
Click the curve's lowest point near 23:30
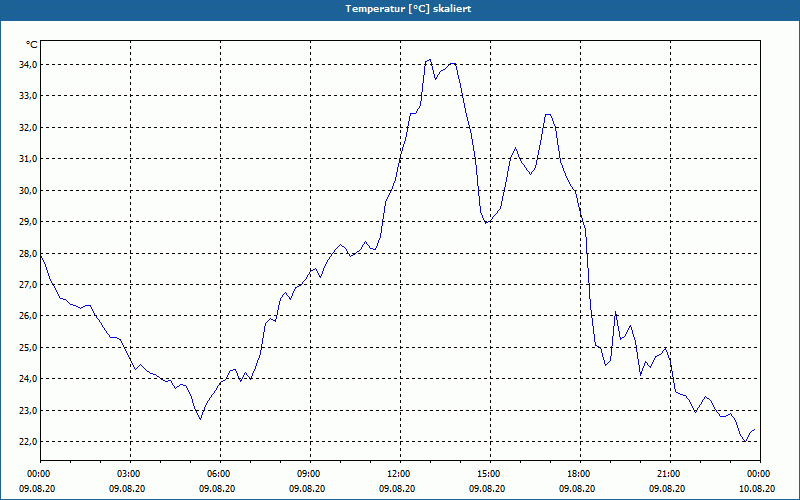coord(745,441)
